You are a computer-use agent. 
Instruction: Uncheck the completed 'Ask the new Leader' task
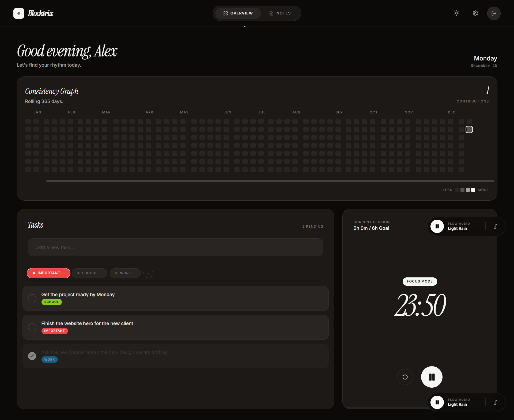pyautogui.click(x=32, y=356)
